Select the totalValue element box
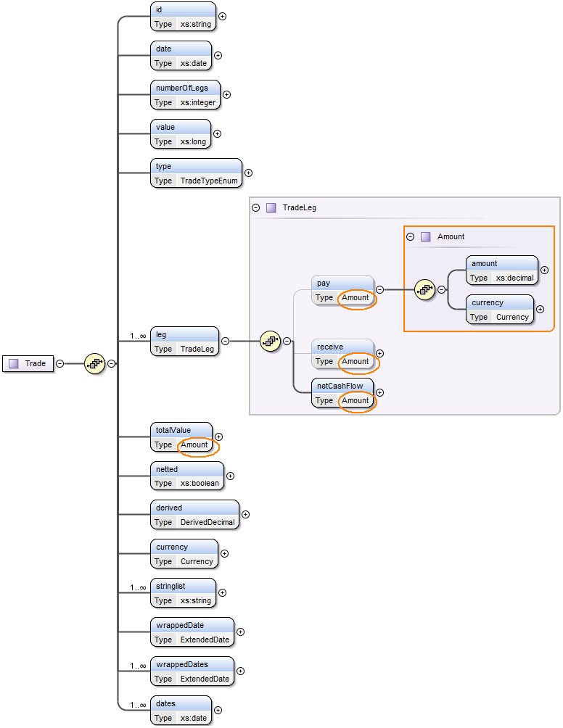 [x=181, y=437]
